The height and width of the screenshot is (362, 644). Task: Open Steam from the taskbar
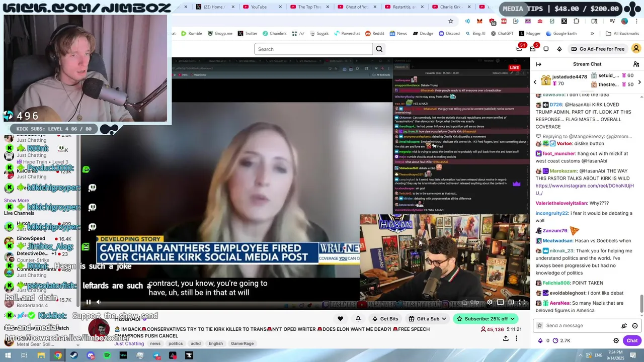click(74, 355)
